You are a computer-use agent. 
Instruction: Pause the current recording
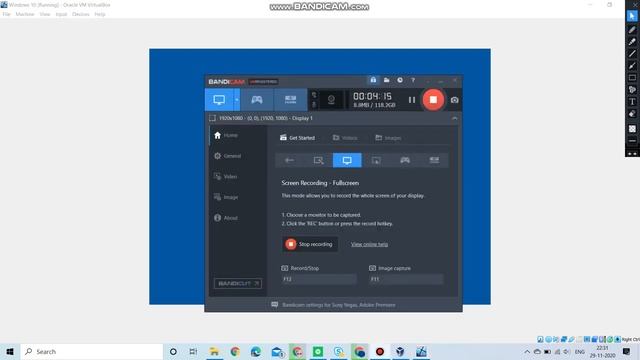point(412,100)
